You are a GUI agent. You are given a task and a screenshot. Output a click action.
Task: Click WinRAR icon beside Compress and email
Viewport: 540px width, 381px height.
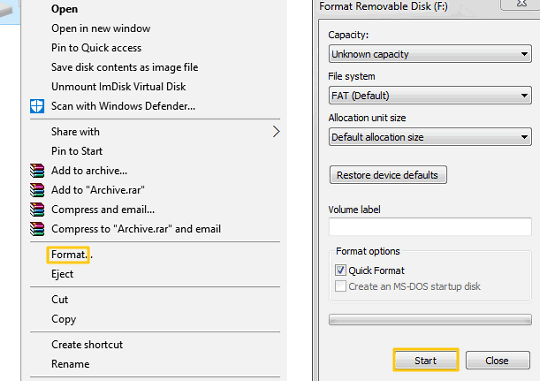coord(37,209)
